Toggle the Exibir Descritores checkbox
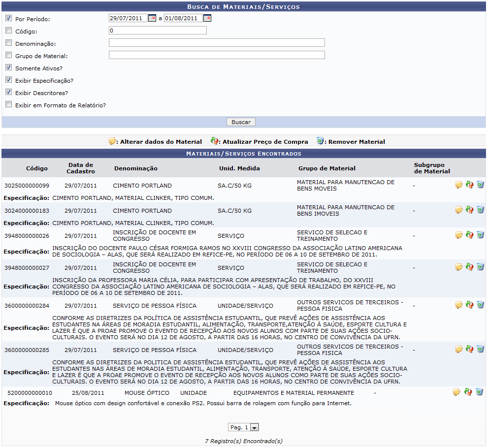 [x=9, y=92]
